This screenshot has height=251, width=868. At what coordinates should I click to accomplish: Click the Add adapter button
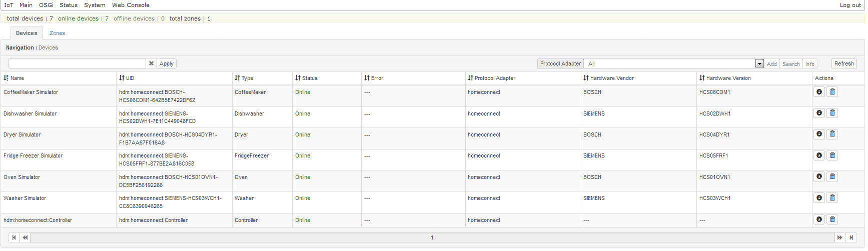[772, 64]
